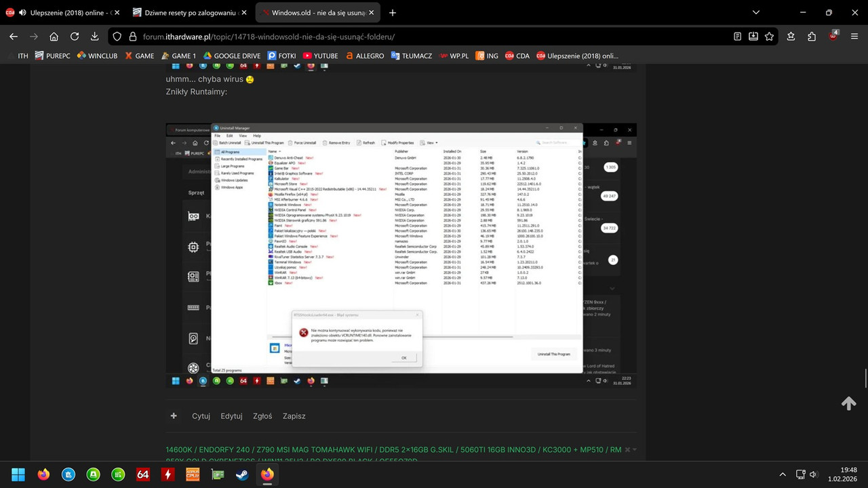Bookmark this page with the star
The image size is (868, 488).
pyautogui.click(x=769, y=37)
